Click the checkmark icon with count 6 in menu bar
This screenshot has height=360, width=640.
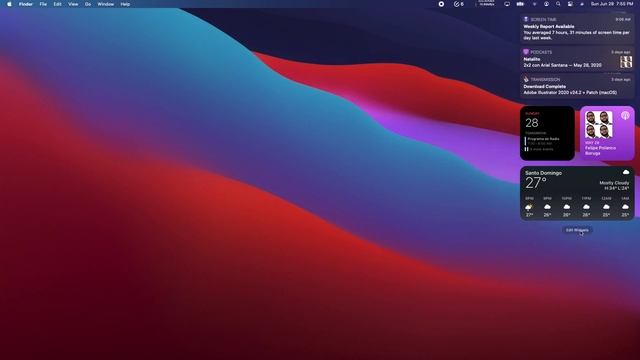[459, 4]
